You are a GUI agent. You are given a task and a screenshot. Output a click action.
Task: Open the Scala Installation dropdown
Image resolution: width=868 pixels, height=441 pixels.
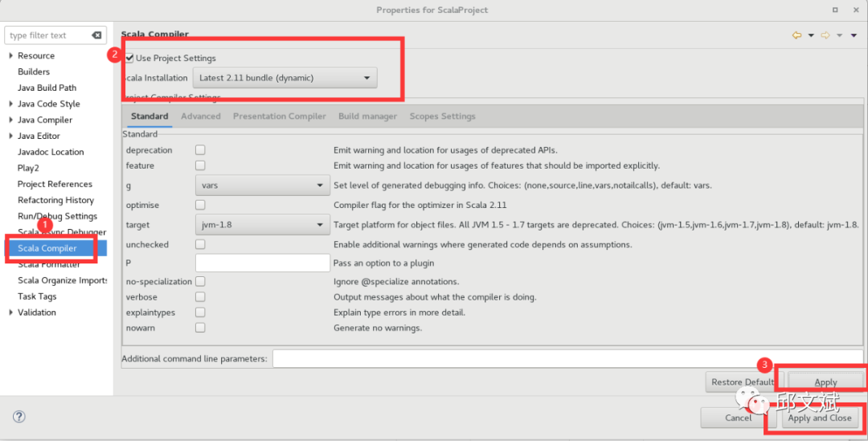285,78
